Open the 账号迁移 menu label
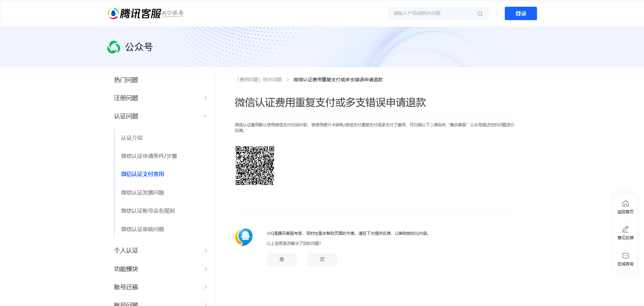 pos(126,287)
